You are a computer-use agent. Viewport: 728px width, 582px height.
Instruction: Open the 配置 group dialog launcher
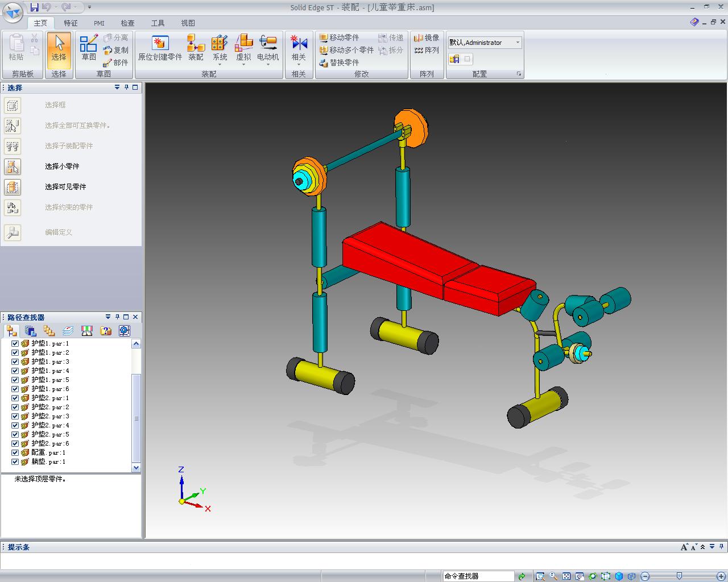[519, 74]
